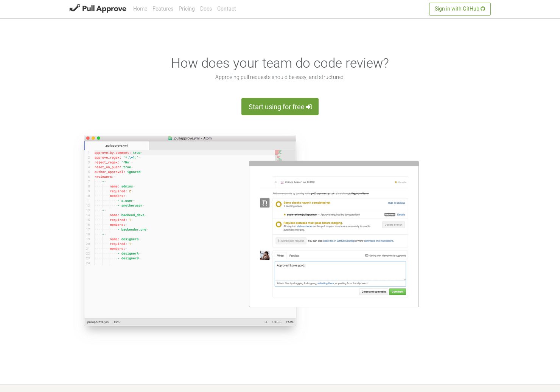Viewport: 560px width, 392px height.
Task: Click .pullapprove.yml filename in Atom status bar
Action: pos(98,322)
